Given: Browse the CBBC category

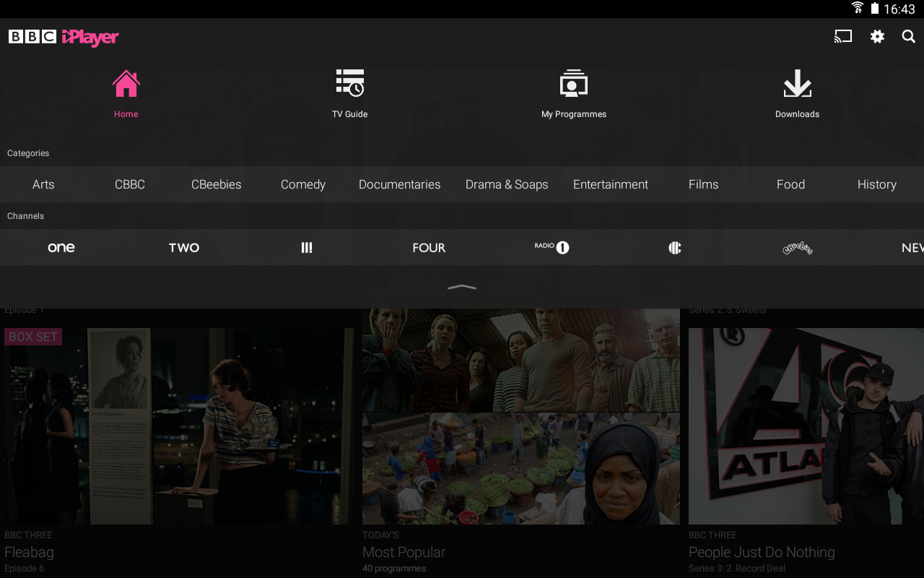Looking at the screenshot, I should click(130, 184).
